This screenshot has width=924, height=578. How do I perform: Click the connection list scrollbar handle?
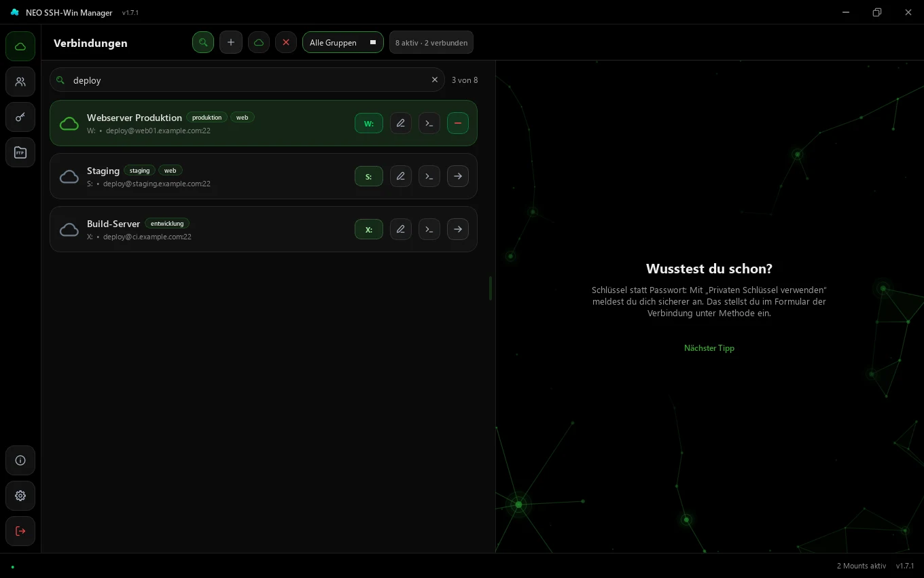[x=490, y=288]
